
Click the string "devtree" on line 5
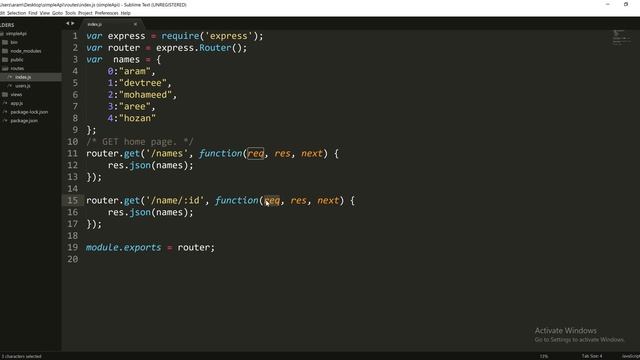click(x=143, y=83)
